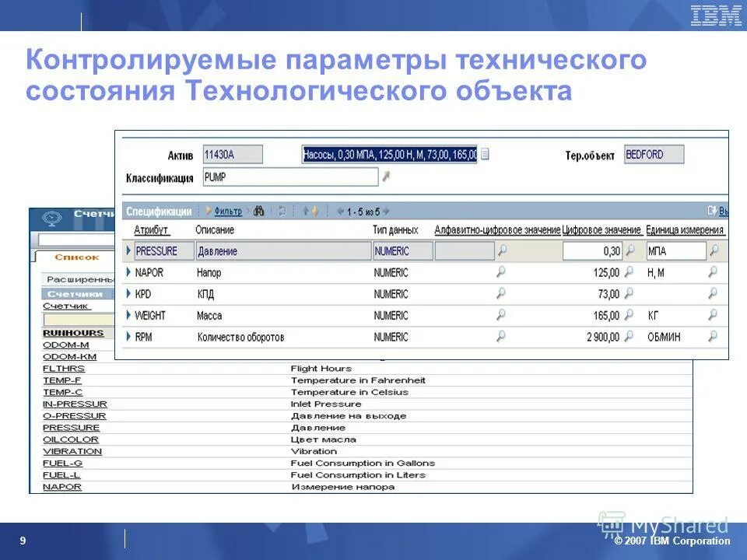Open alphanumeric value lookup in KPD row
Viewport: 747px width, 560px height.
[500, 293]
